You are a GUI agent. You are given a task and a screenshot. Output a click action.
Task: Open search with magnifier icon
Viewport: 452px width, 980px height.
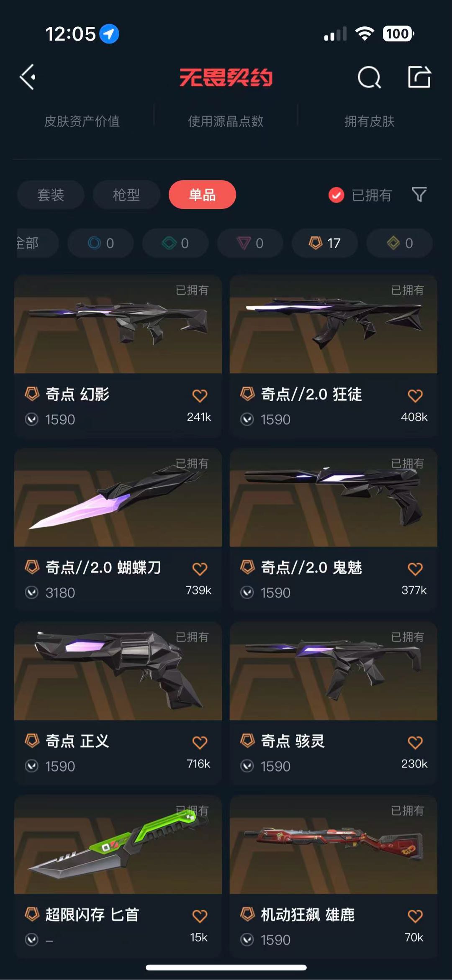(x=369, y=77)
